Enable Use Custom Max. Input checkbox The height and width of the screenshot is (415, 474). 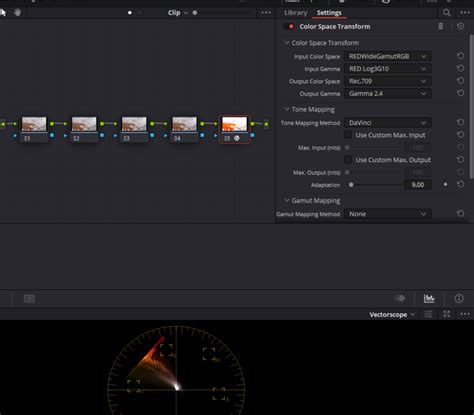(348, 135)
